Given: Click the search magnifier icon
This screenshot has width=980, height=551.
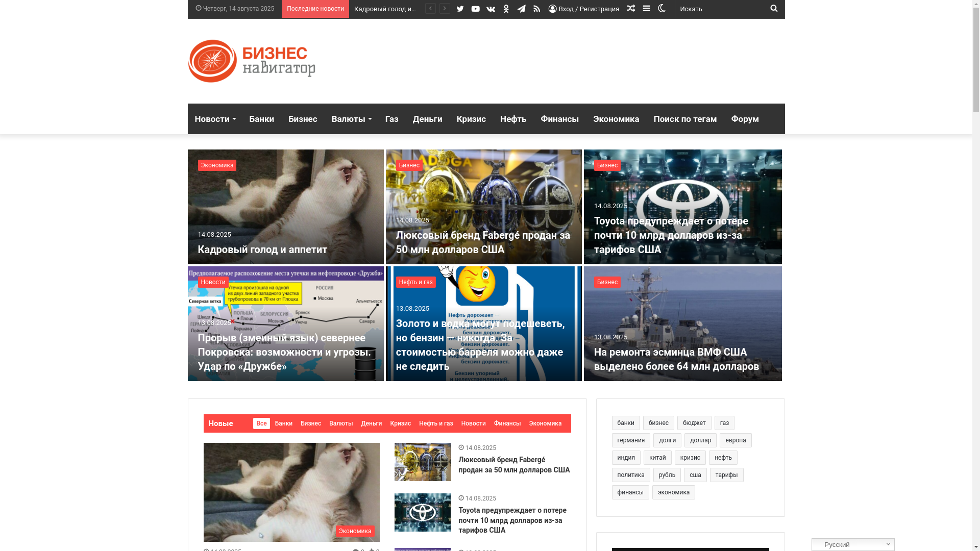Looking at the screenshot, I should pyautogui.click(x=774, y=9).
